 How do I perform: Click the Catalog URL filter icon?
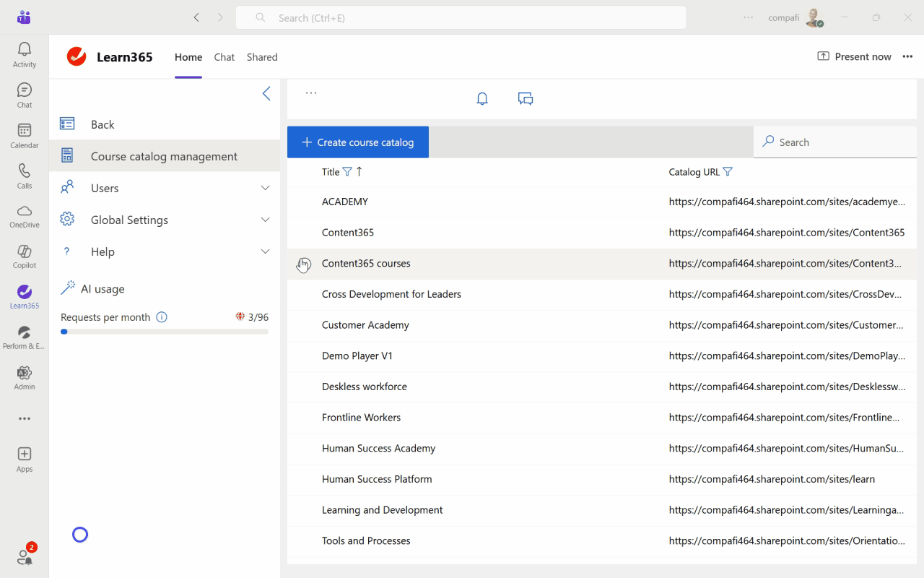(728, 172)
